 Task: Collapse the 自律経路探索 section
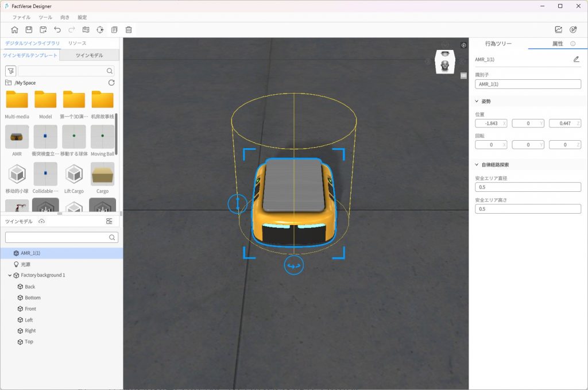(477, 165)
